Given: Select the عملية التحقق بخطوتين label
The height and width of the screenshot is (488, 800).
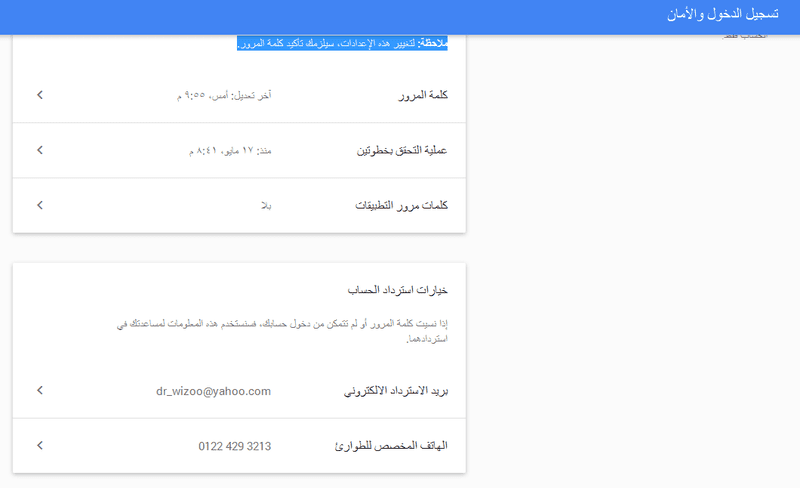Looking at the screenshot, I should point(402,150).
